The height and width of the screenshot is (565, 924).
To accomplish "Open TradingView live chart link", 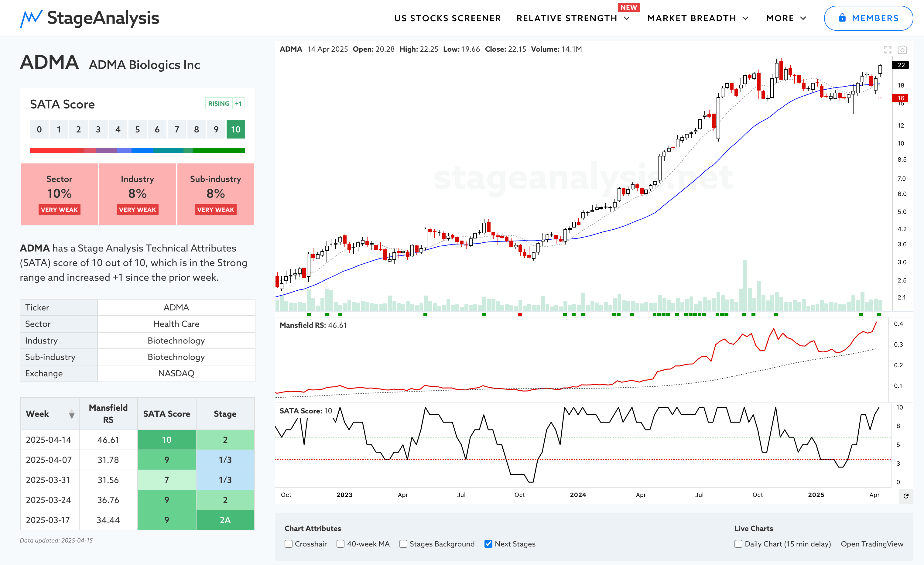I will (872, 544).
